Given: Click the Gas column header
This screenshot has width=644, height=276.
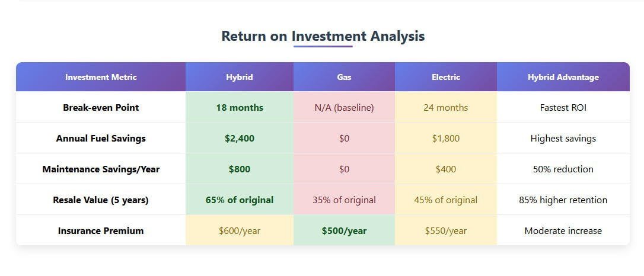Looking at the screenshot, I should point(344,77).
